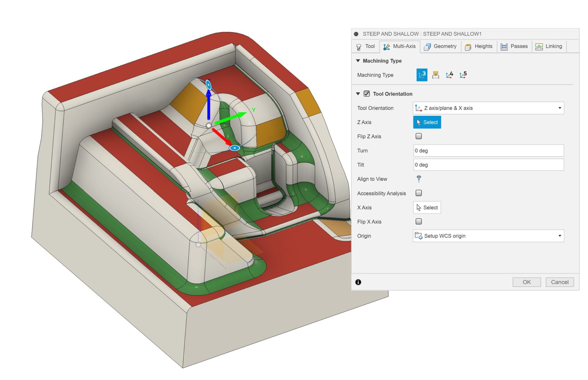Check the Flip X Axis option
This screenshot has height=380, width=588.
click(x=418, y=221)
